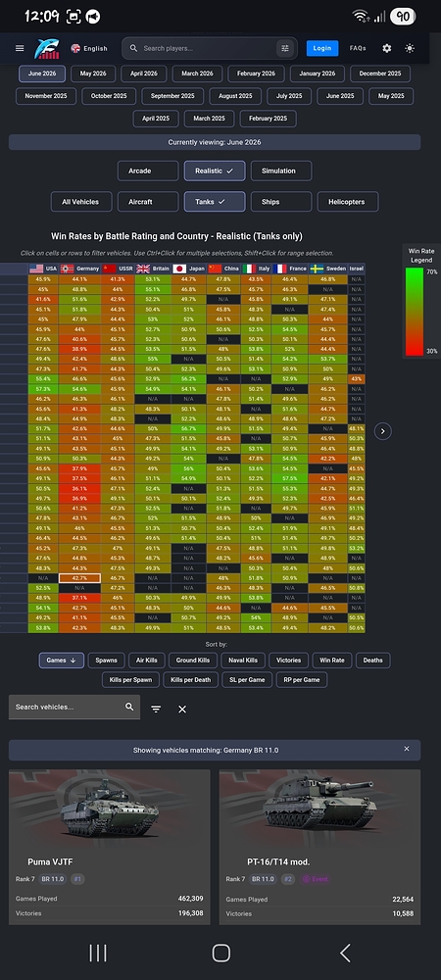Click the Login button

[322, 48]
